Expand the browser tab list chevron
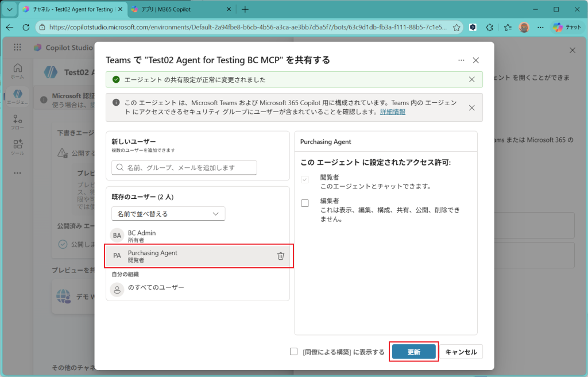Viewport: 588px width, 377px height. coord(9,9)
